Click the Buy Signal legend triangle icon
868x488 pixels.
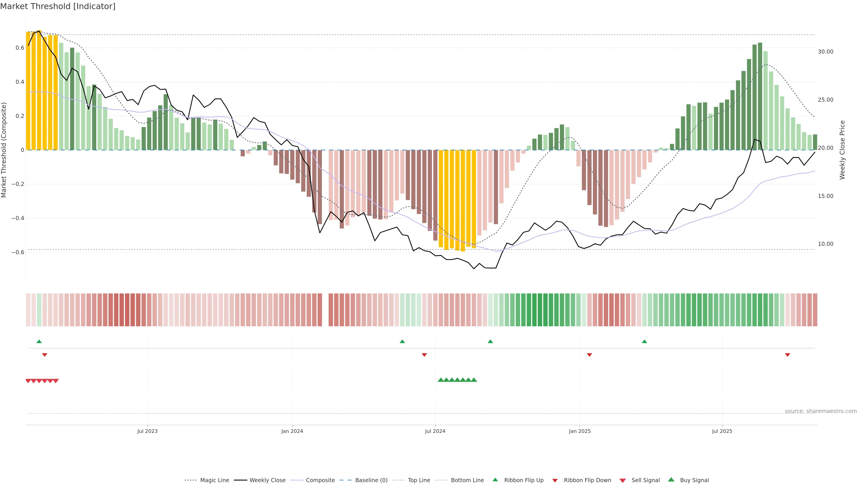point(671,480)
